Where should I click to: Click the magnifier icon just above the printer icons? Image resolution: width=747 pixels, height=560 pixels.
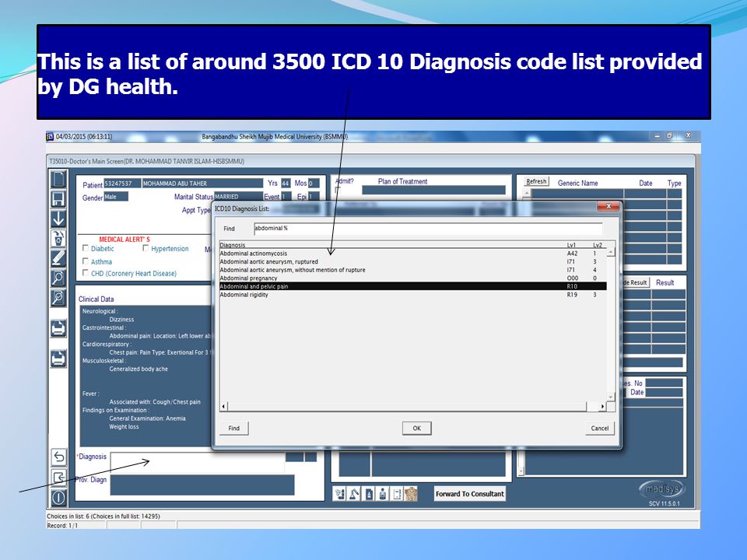[x=58, y=298]
